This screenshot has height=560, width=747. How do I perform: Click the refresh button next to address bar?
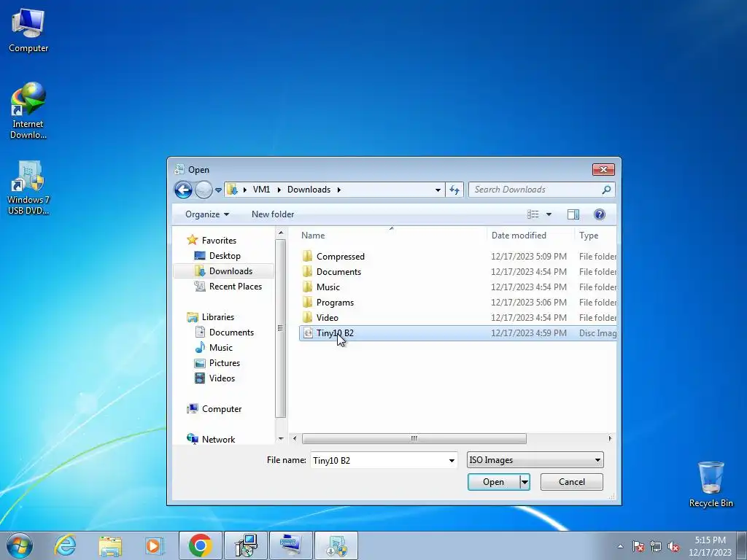[x=454, y=190]
